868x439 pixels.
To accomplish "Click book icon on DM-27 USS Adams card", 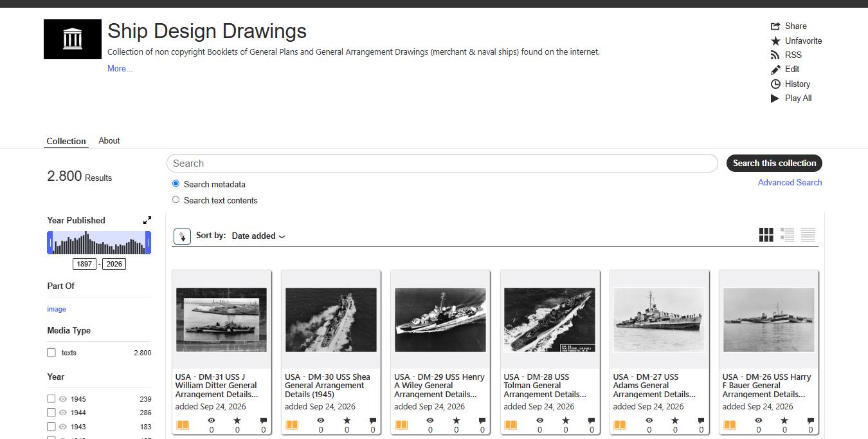I will tap(620, 425).
